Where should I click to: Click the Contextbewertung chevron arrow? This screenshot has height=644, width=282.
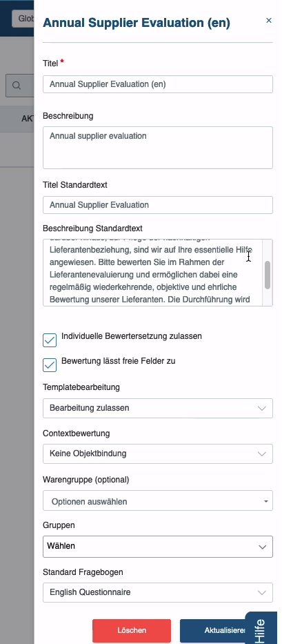point(261,454)
